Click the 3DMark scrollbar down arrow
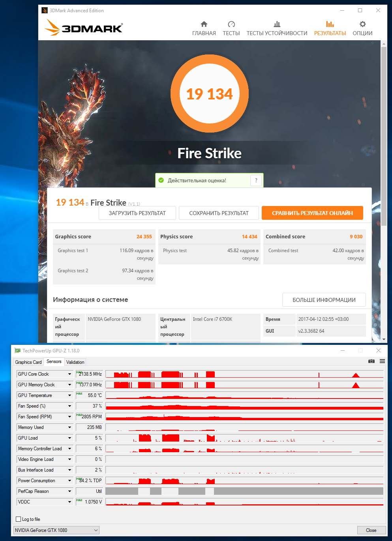 384,339
